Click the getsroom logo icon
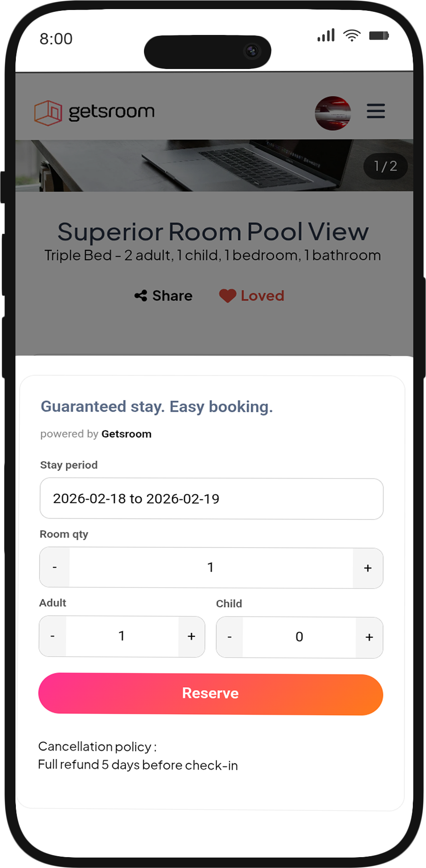The width and height of the screenshot is (426, 868). pos(48,111)
